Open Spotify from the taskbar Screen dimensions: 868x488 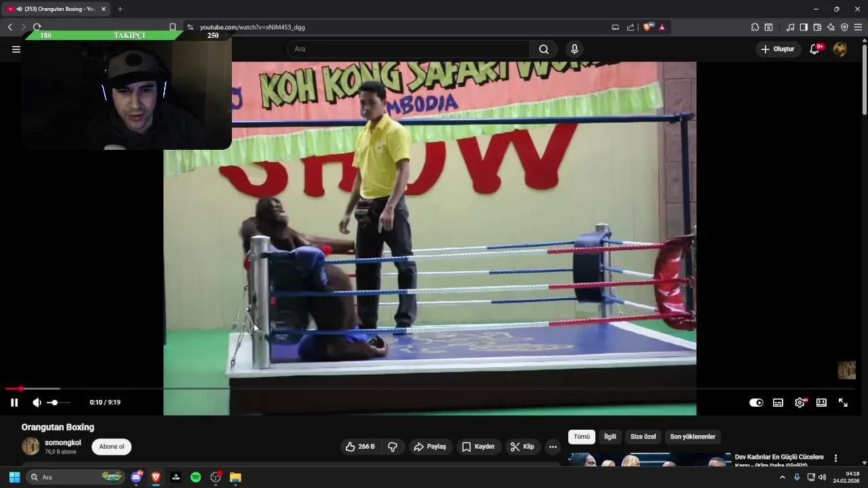coord(195,477)
